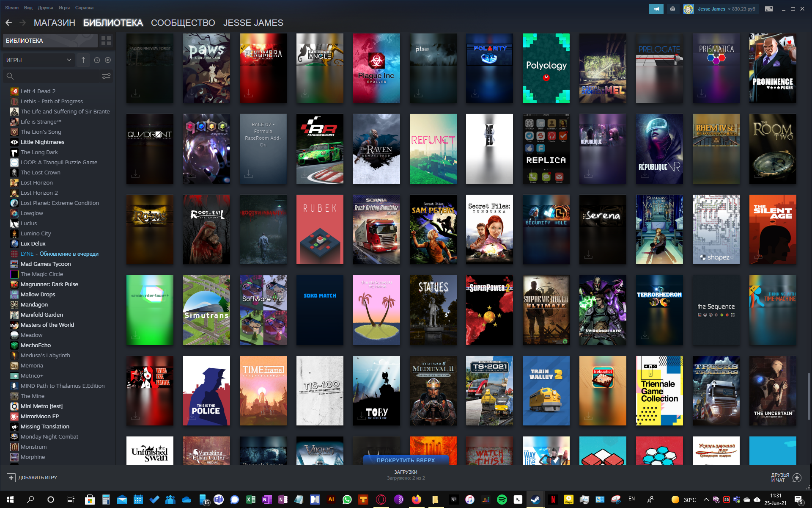
Task: Open the JESSE JAMES profile tab
Action: pos(253,23)
